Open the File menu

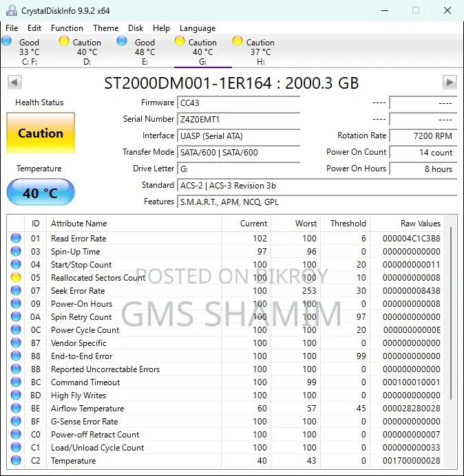12,28
